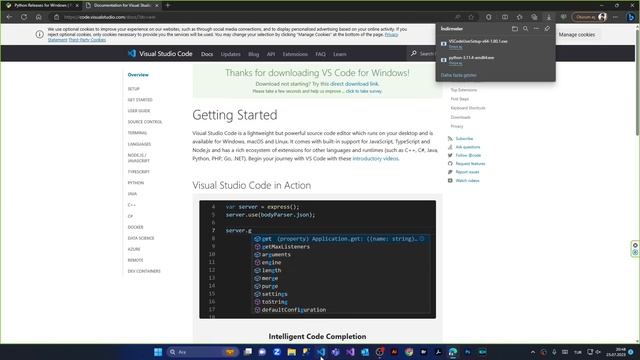
Task: Click the Manage cookies button
Action: (576, 35)
